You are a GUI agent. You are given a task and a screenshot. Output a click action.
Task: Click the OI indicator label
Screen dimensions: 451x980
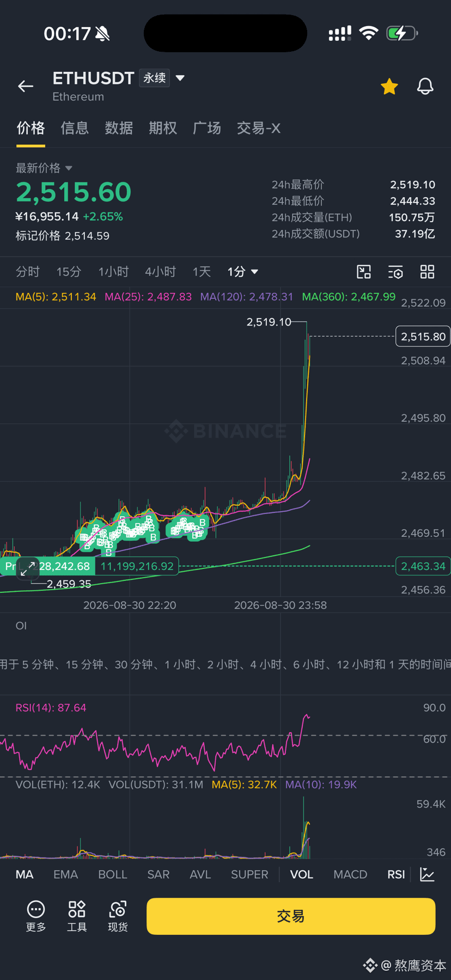(21, 626)
